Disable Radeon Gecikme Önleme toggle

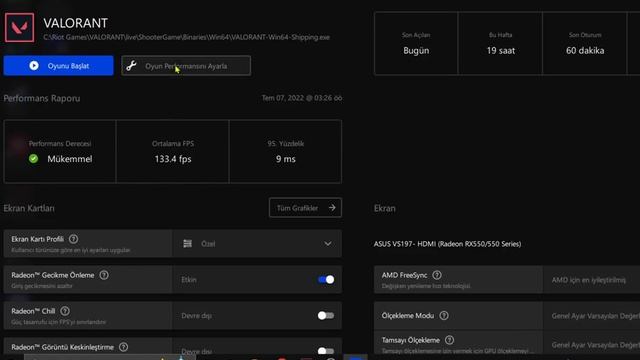click(326, 280)
